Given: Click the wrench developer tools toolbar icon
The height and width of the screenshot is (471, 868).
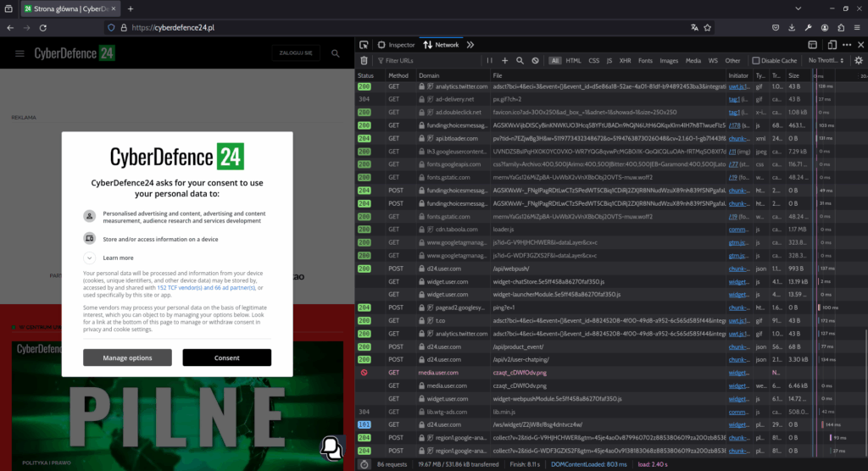Looking at the screenshot, I should 808,28.
